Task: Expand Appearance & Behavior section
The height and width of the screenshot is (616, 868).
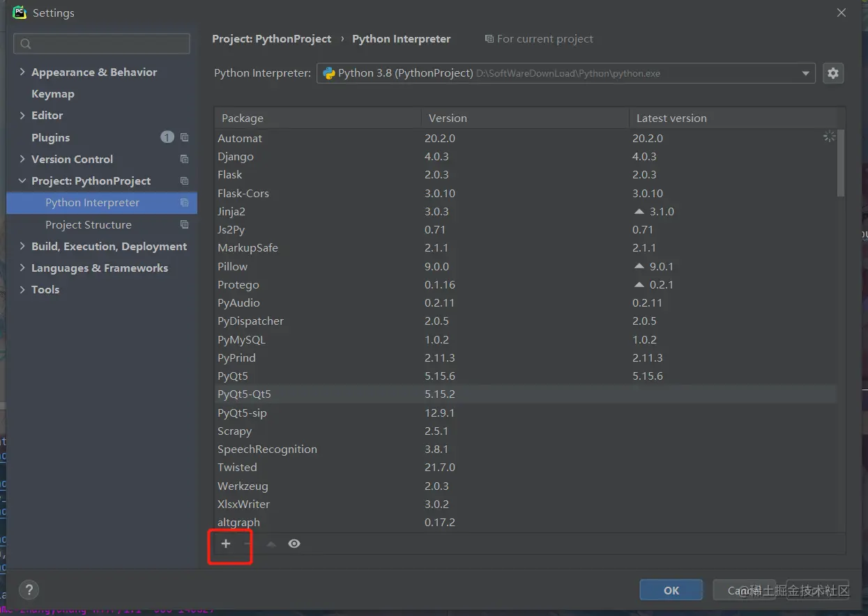Action: click(x=22, y=72)
